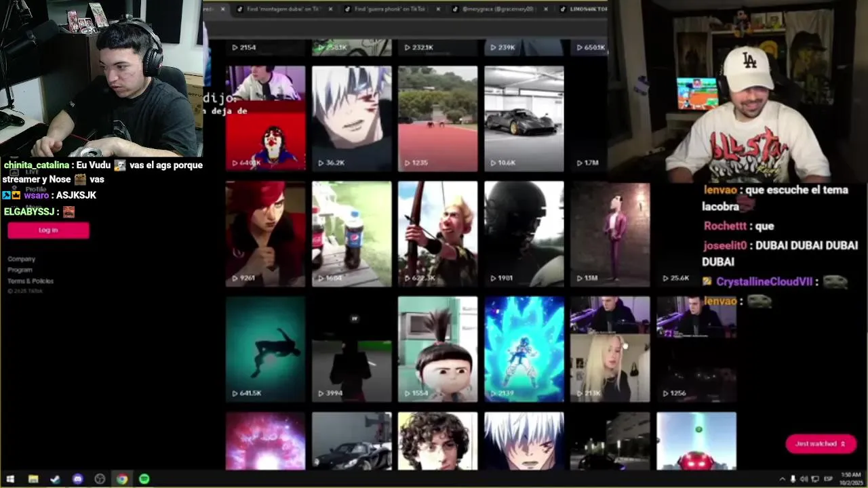Open the Company footer link
This screenshot has height=488, width=868.
click(21, 259)
